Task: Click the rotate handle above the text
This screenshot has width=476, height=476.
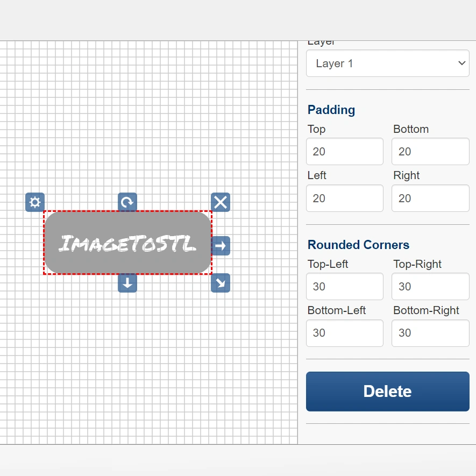Action: click(127, 202)
